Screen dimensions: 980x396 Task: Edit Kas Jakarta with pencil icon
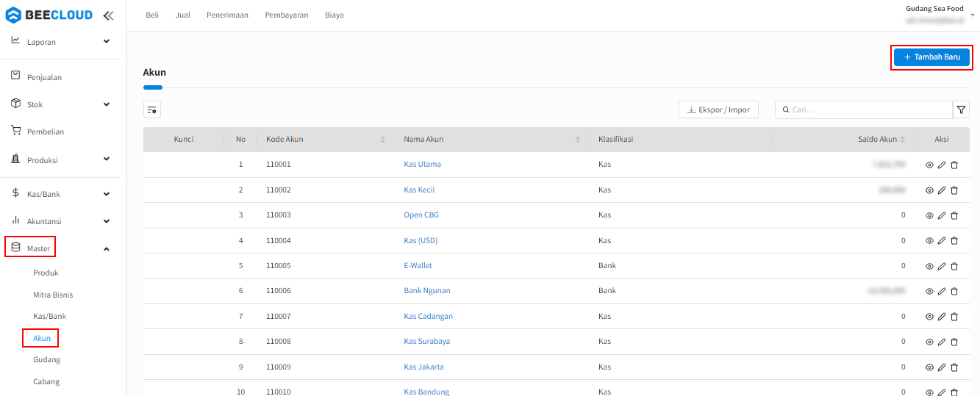[942, 367]
